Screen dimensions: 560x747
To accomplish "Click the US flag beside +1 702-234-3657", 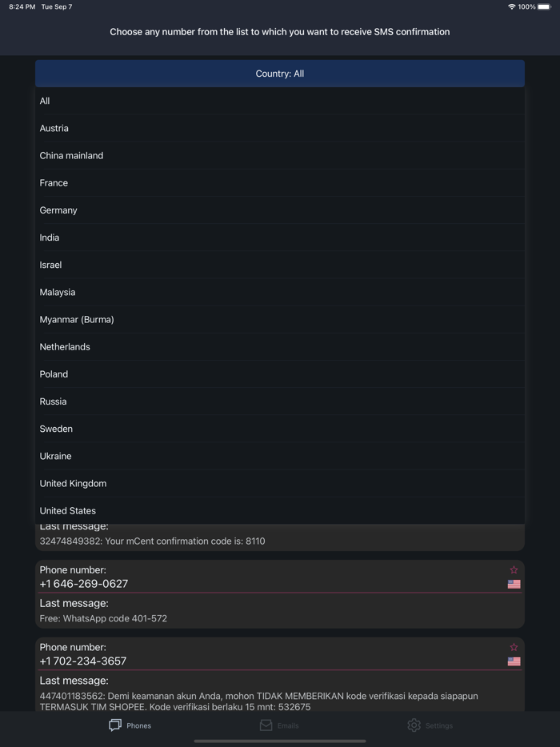I will (x=513, y=661).
